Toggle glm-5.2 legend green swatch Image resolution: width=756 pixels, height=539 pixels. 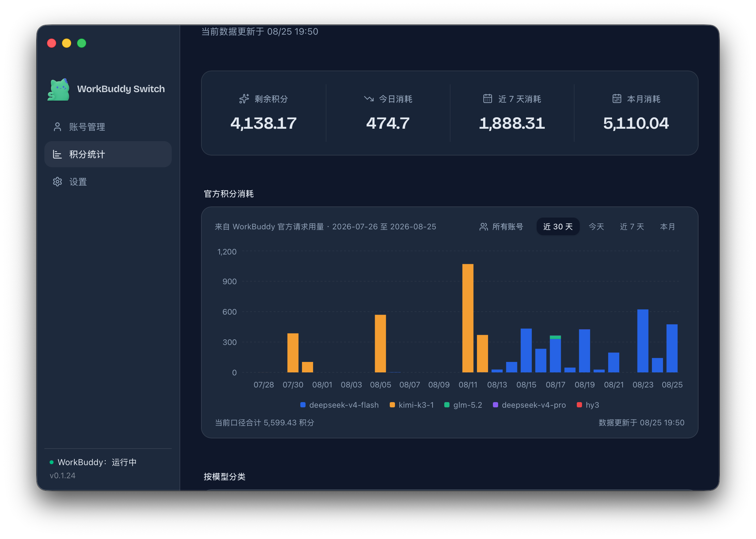click(447, 405)
